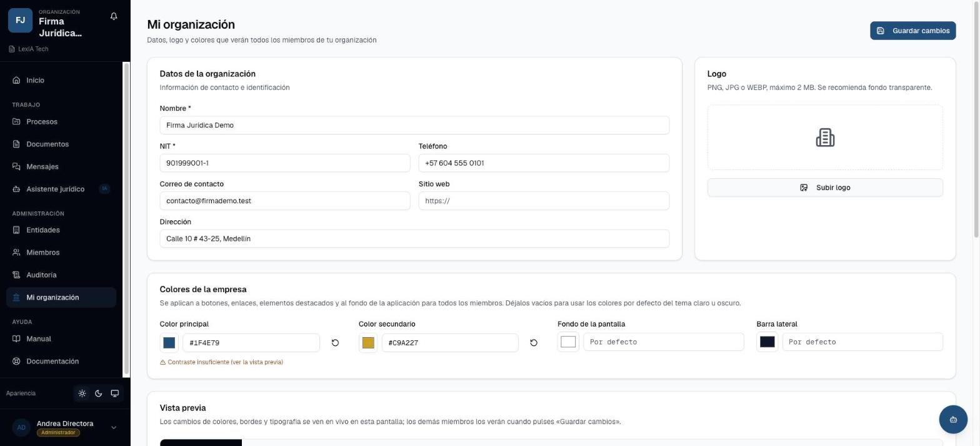Click the LexIA Tech label
The width and height of the screenshot is (980, 446).
pyautogui.click(x=33, y=49)
